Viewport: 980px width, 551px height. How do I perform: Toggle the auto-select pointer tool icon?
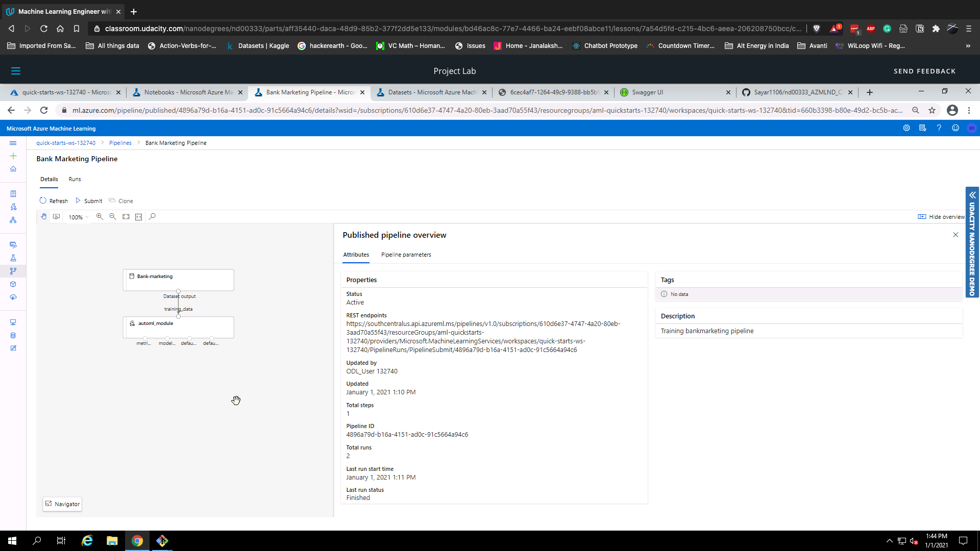(x=57, y=217)
